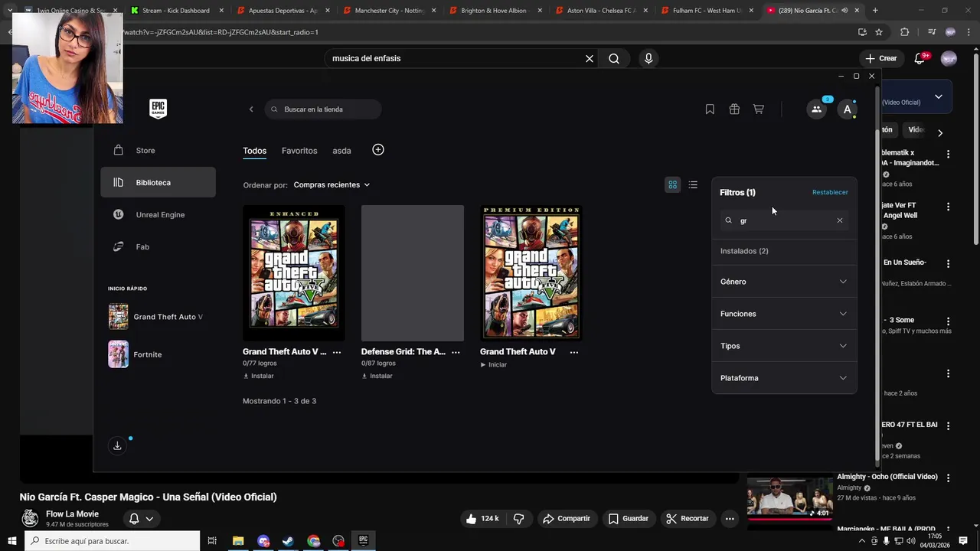
Task: Start YouTube voice search microphone
Action: point(648,59)
